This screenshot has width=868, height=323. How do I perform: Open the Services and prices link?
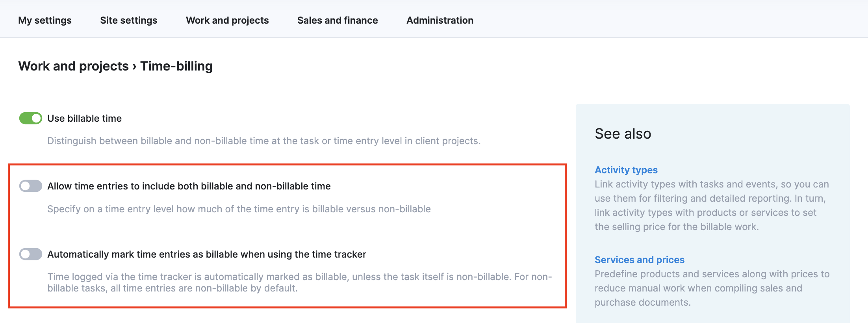pos(639,260)
